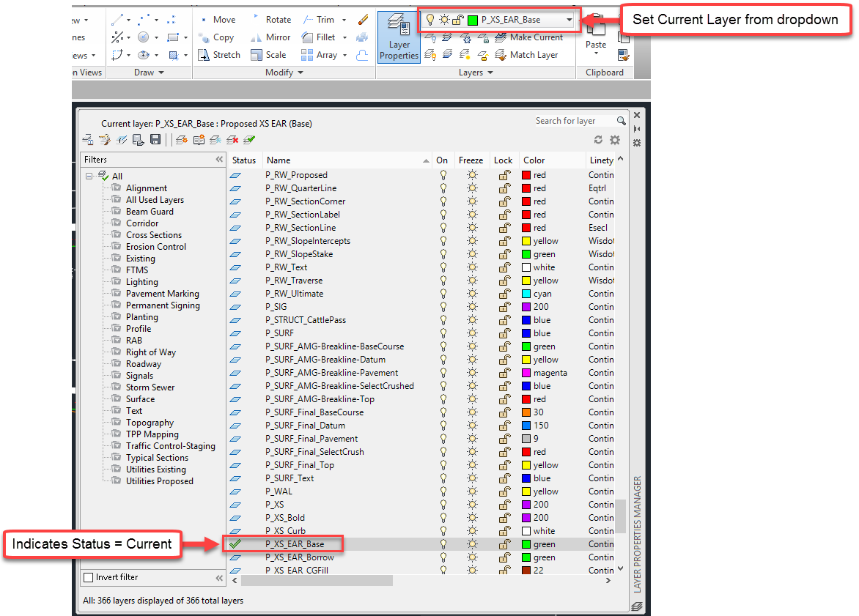
Task: Toggle lock for P_WAL layer
Action: pyautogui.click(x=504, y=491)
